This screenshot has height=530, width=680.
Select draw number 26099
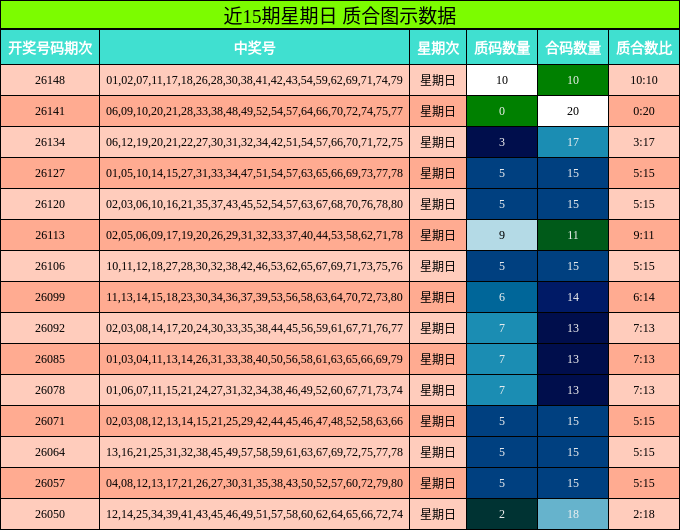tap(50, 297)
